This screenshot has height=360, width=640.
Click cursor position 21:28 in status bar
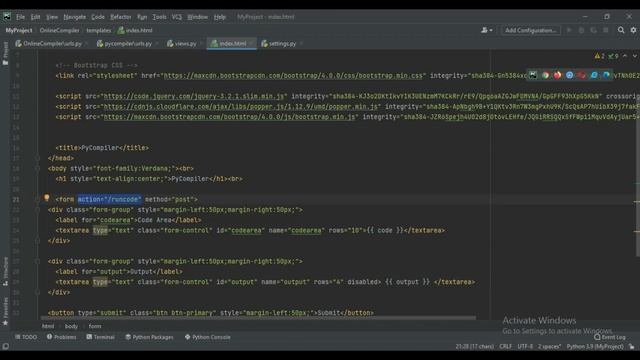tap(474, 347)
